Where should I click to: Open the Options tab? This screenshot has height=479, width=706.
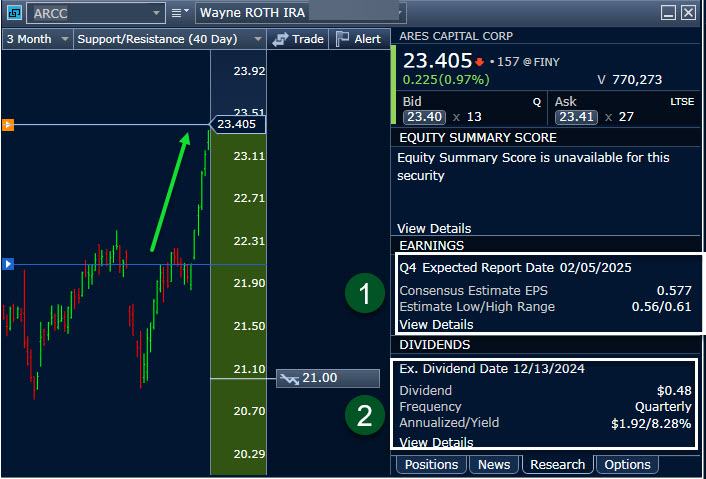(628, 464)
